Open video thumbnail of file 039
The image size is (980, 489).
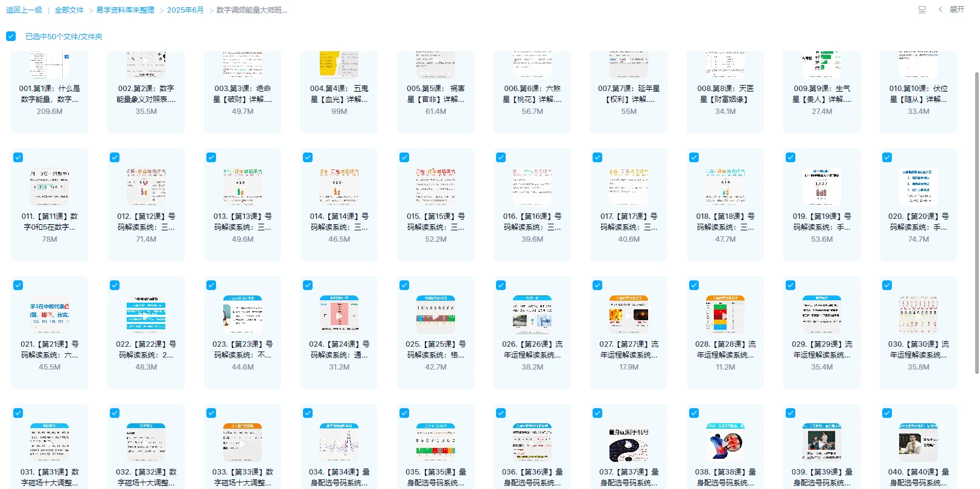[822, 443]
